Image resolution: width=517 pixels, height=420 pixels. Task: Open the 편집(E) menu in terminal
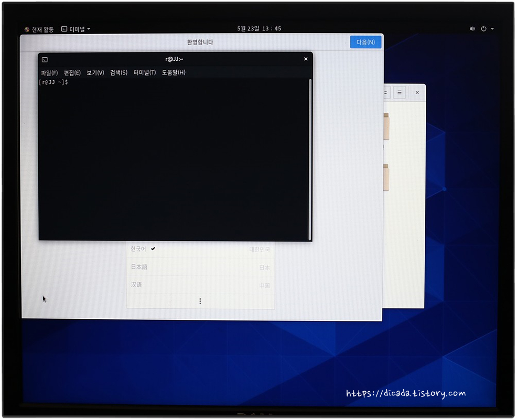(x=72, y=72)
